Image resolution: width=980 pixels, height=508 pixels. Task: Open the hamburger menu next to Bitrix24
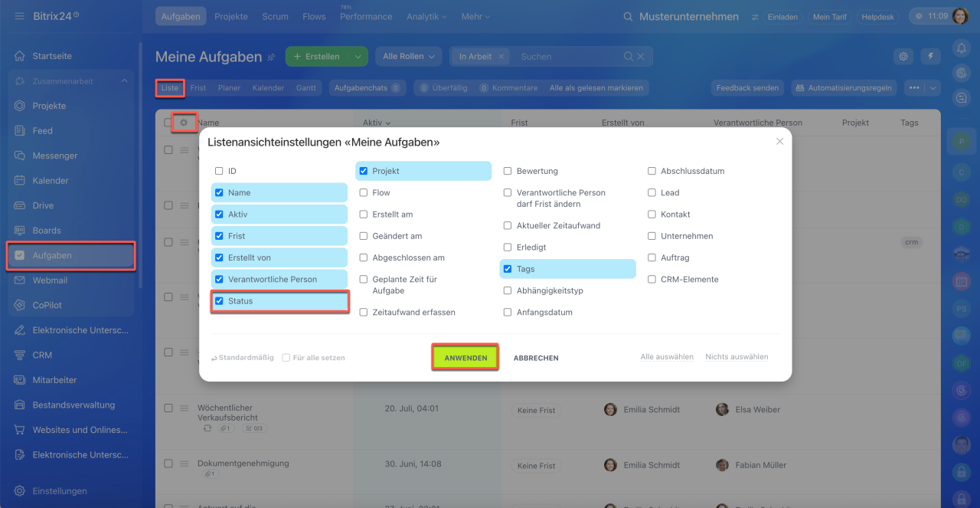(x=19, y=16)
